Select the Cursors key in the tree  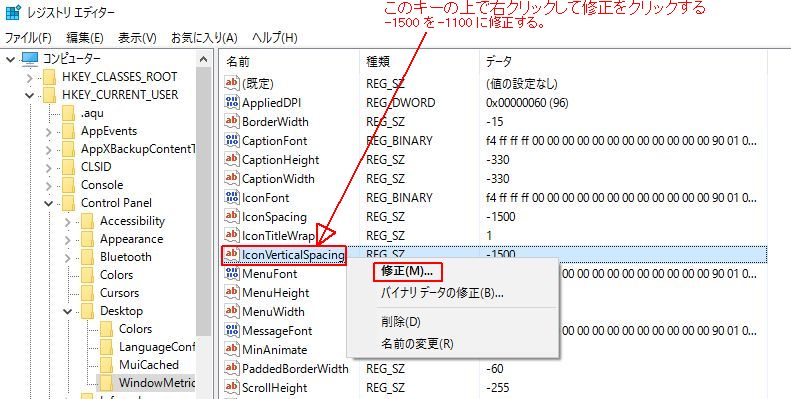point(119,293)
